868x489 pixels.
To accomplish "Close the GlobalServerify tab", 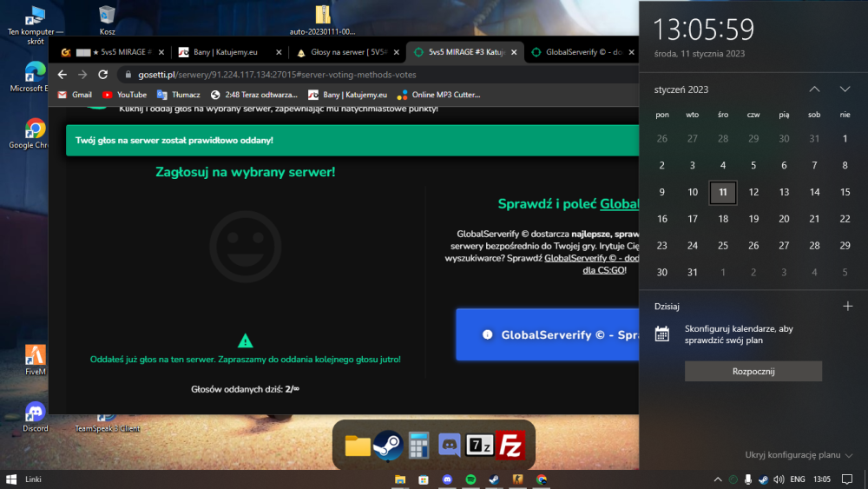I will point(631,52).
